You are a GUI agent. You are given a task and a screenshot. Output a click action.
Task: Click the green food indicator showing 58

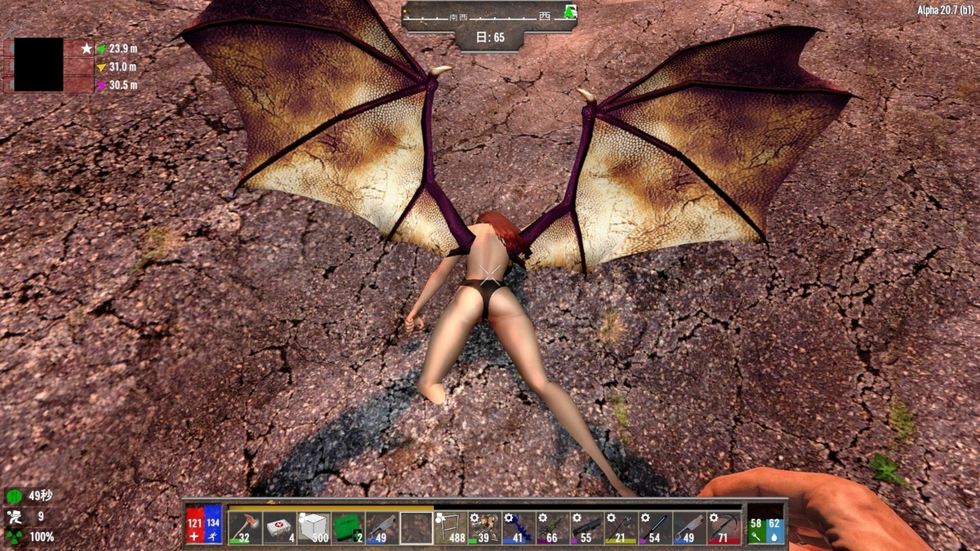pos(756,525)
